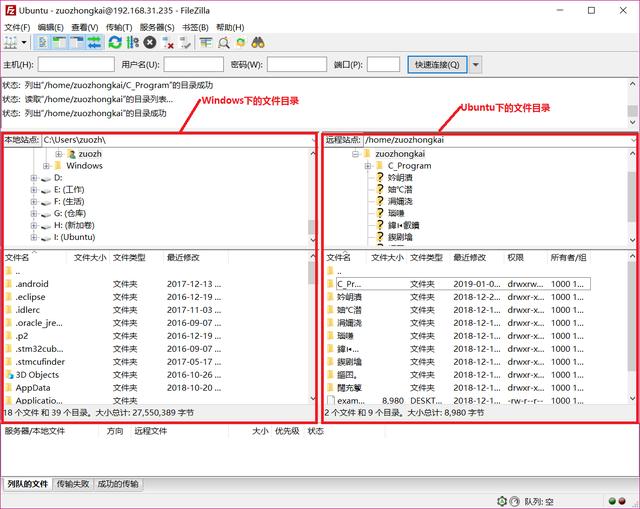Select the C_Pr... remote folder row

coord(459,284)
